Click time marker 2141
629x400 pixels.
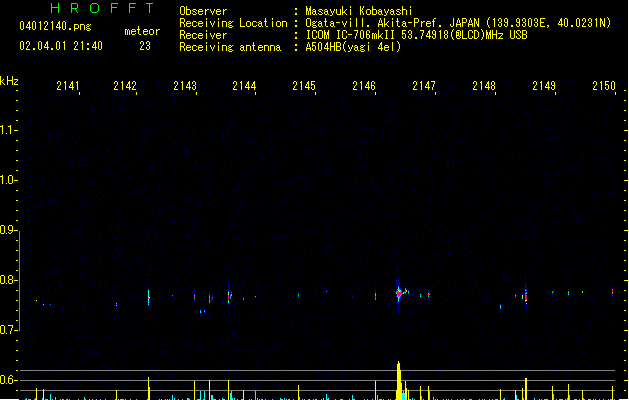(68, 86)
